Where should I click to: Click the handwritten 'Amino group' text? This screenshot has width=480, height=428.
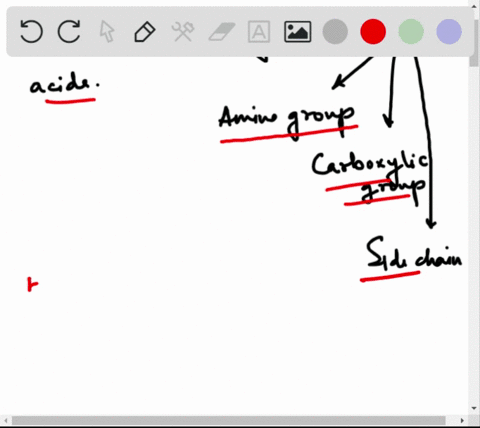click(287, 121)
